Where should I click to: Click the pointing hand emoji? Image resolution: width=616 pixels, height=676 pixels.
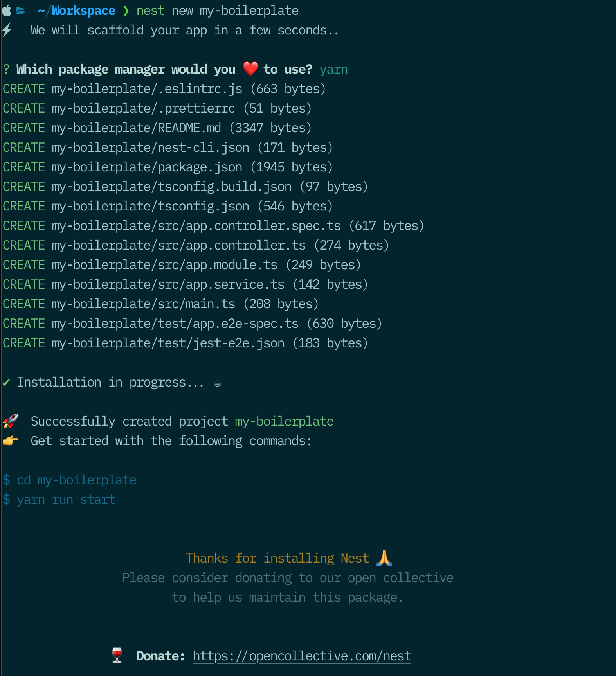pos(11,440)
